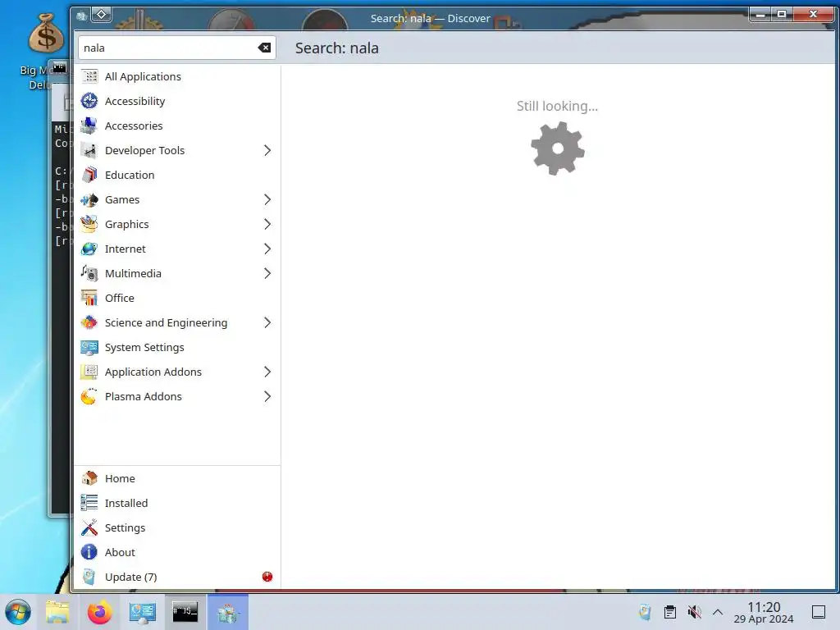Launch Firefox from the taskbar
840x630 pixels.
99,612
